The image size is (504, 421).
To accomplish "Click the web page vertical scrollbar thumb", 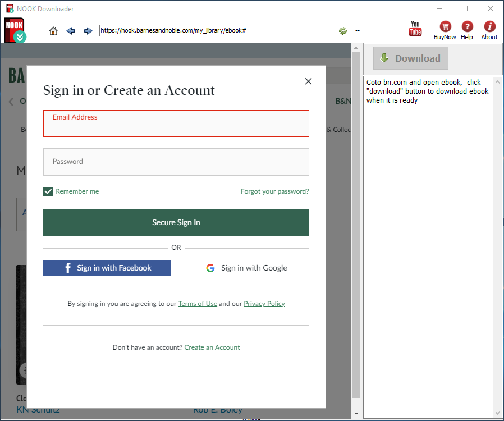I will pyautogui.click(x=356, y=225).
